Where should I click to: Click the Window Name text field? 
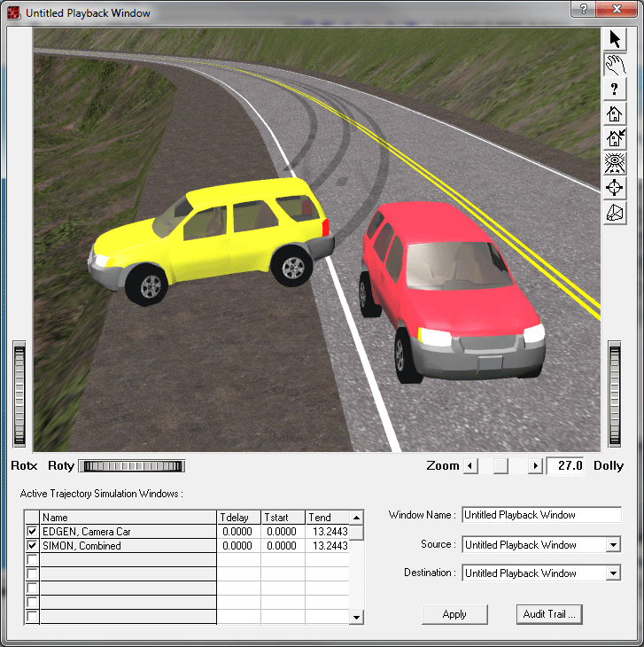541,515
